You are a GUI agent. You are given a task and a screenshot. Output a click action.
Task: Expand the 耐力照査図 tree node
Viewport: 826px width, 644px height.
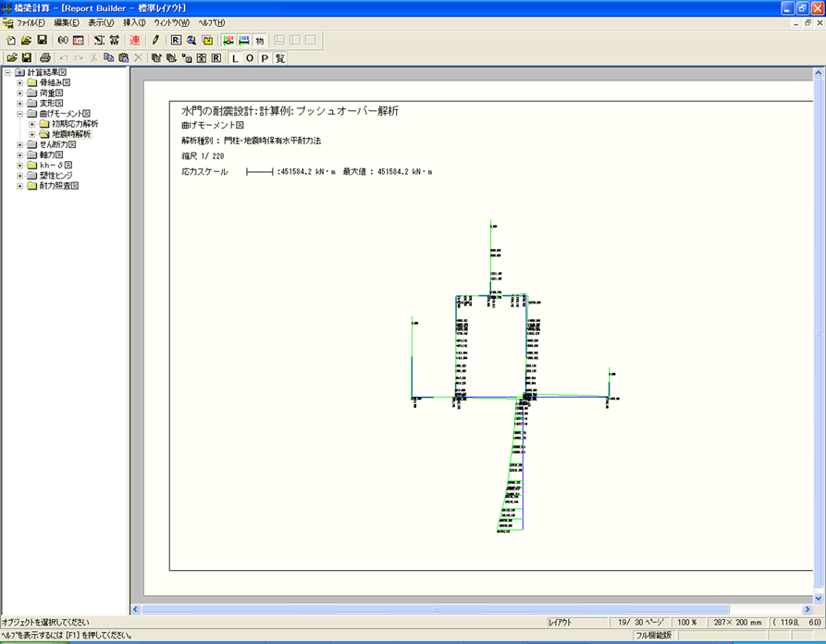pos(20,186)
